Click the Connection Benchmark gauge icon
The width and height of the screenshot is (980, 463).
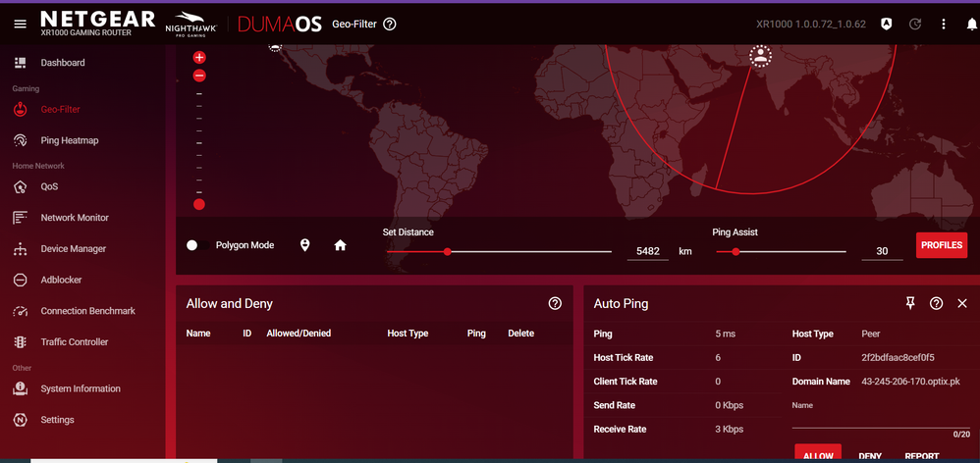click(20, 311)
